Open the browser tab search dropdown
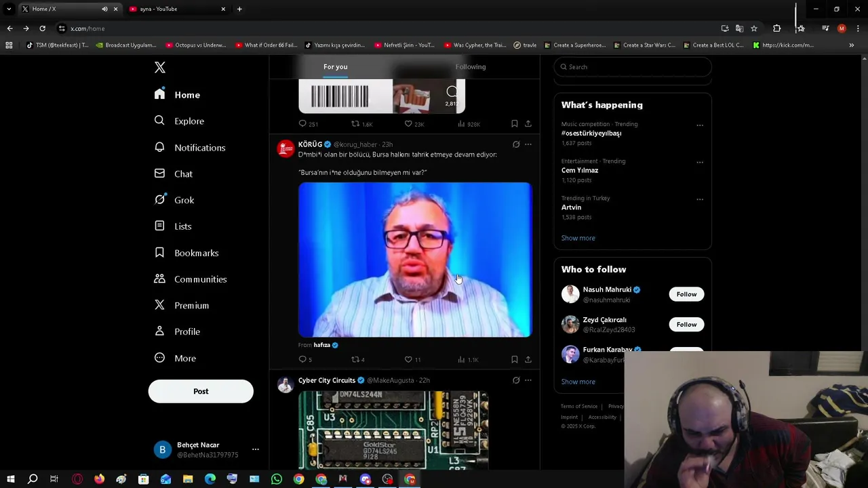 (9, 9)
